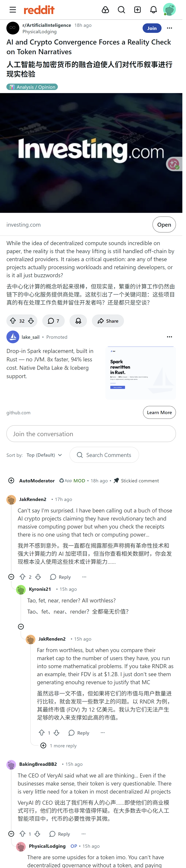Expand the '1 more reply' thread
186x868 pixels.
pos(43,746)
